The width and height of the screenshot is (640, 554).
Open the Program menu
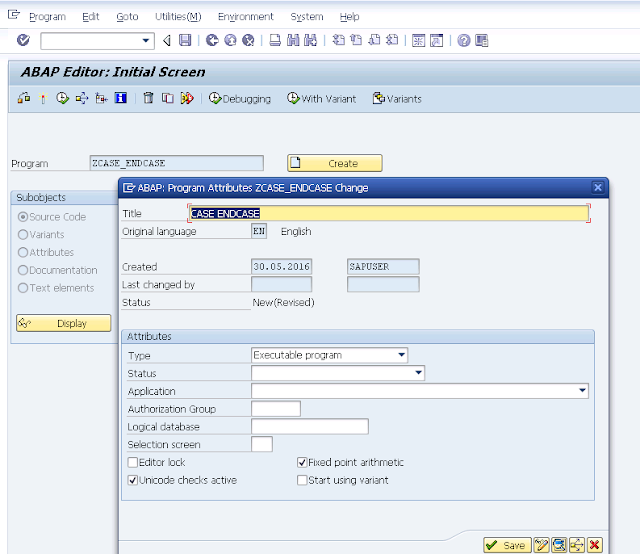47,17
